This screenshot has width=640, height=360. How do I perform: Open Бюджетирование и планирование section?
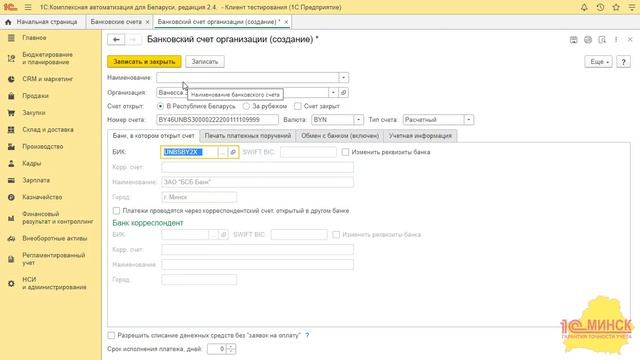pyautogui.click(x=47, y=58)
